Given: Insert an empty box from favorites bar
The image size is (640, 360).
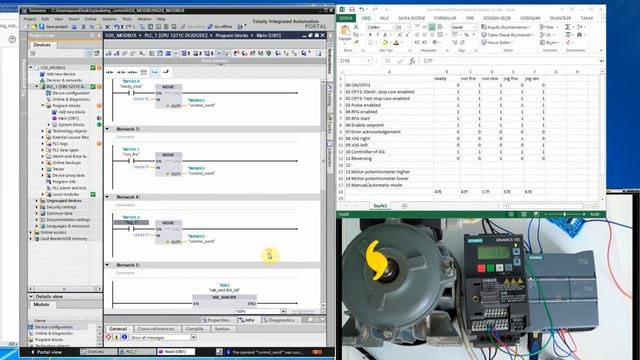Looking at the screenshot, I should click(144, 72).
